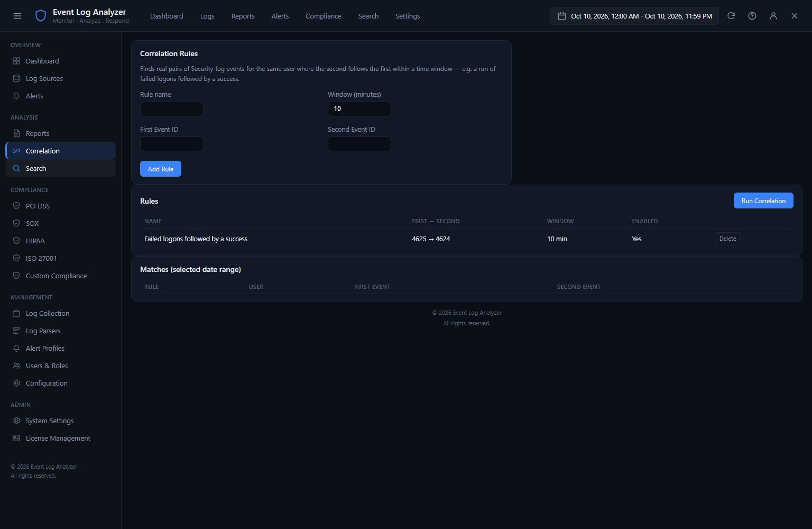Click the System Settings gear icon
The image size is (812, 529).
[x=16, y=421]
